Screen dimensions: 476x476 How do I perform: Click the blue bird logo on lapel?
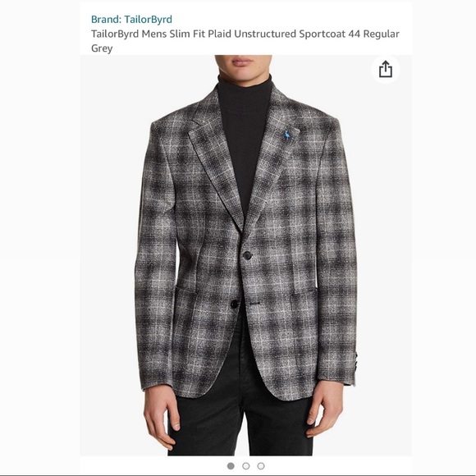pos(286,135)
